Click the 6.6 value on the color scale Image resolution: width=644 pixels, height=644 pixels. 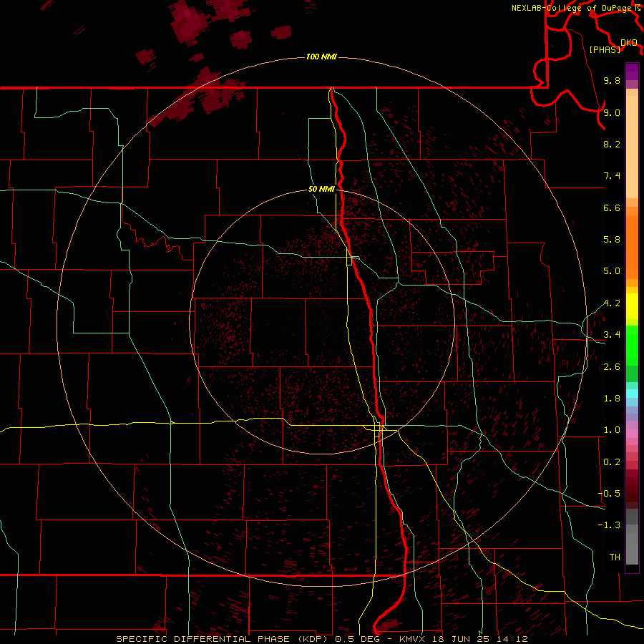tap(612, 208)
